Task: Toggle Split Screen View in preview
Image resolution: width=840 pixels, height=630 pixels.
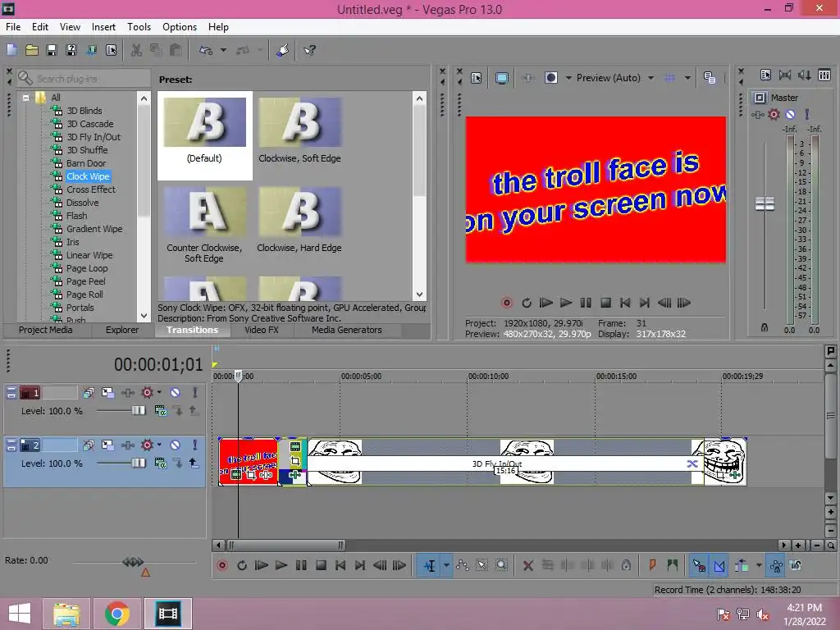Action: click(x=550, y=78)
